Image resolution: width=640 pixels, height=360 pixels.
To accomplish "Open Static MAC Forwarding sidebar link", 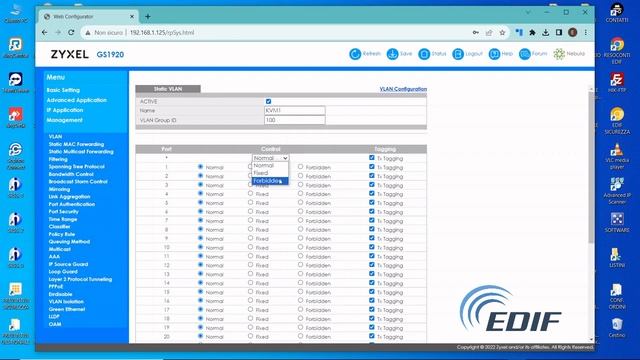I will coord(76,144).
